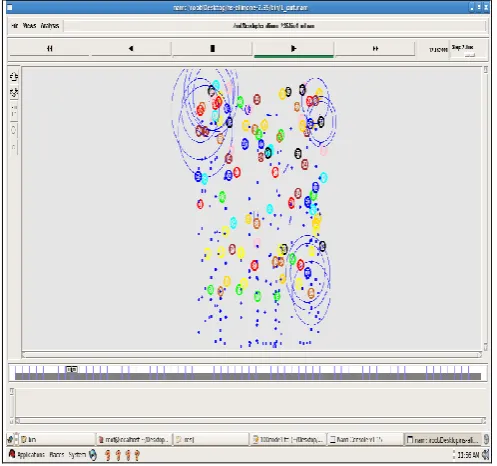This screenshot has width=497, height=466.
Task: Click the vertical scrollbar of the animation canvas
Action: (486, 208)
